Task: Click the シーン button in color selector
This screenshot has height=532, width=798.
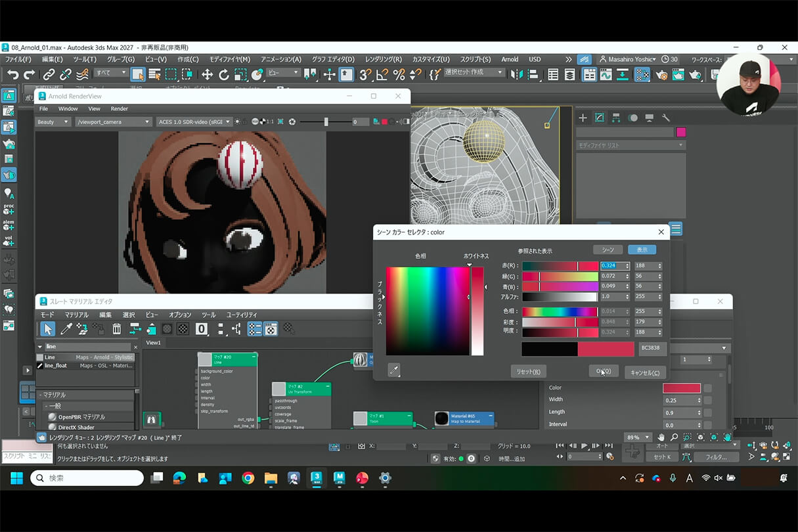Action: (608, 250)
